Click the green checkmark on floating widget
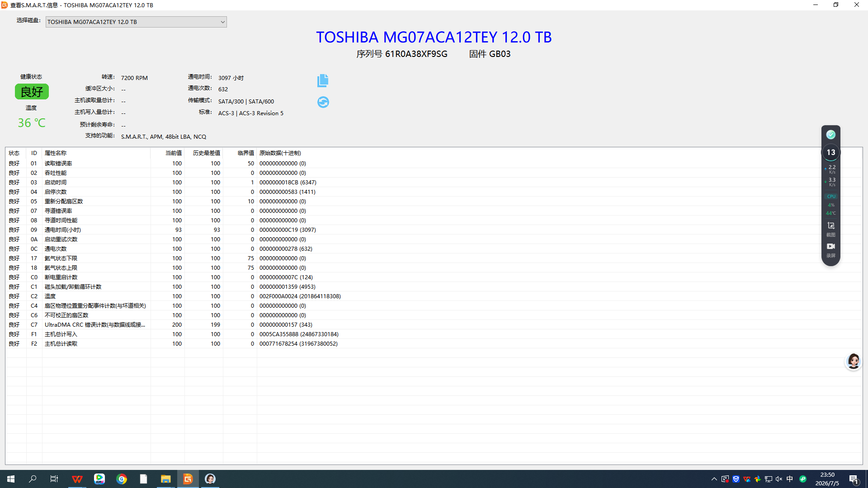This screenshot has height=488, width=868. tap(831, 135)
